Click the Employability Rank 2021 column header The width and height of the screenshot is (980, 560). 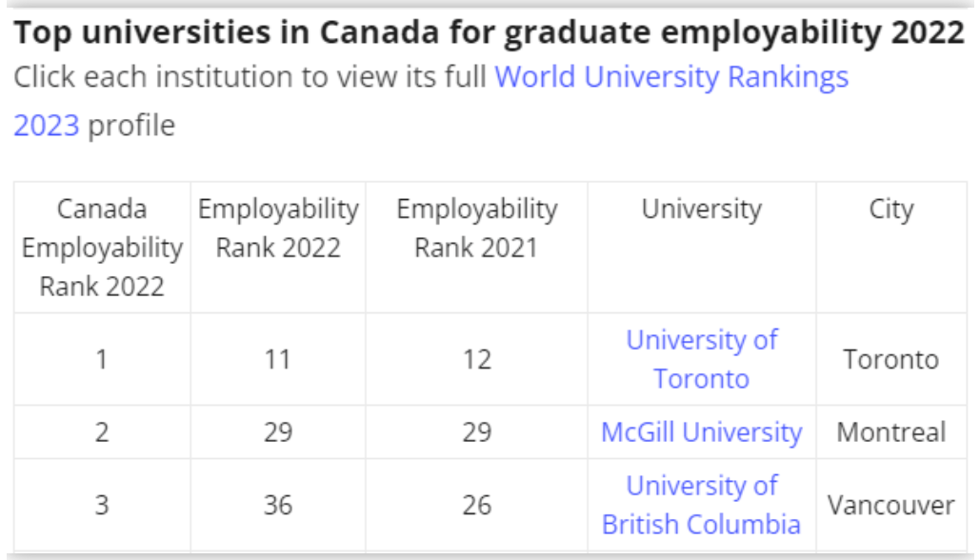pos(476,229)
